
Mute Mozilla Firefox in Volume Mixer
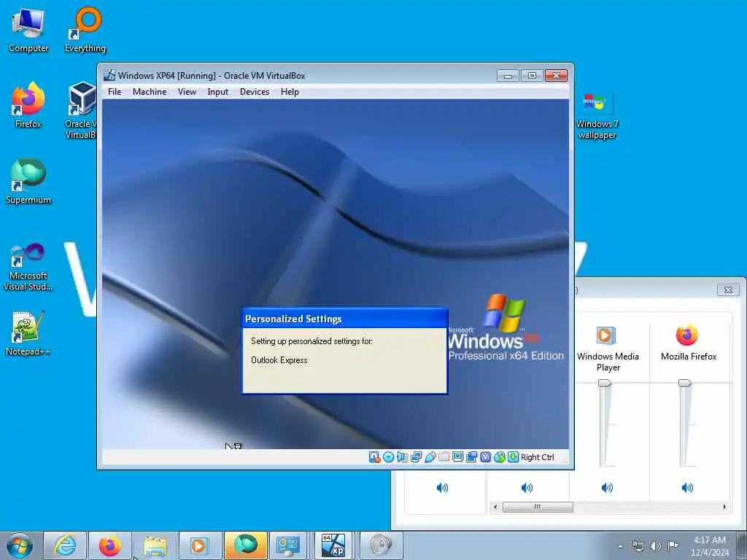point(687,488)
